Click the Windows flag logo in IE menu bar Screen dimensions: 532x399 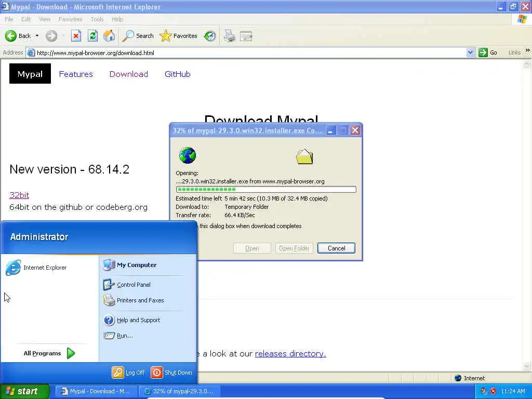click(x=522, y=19)
